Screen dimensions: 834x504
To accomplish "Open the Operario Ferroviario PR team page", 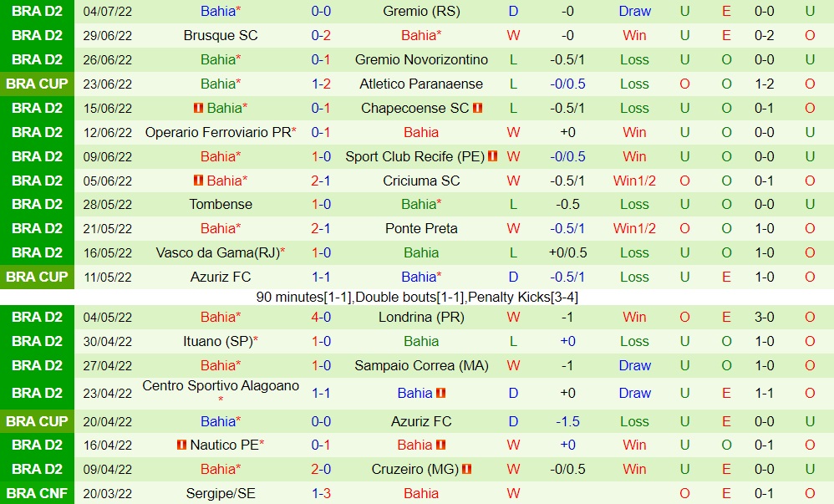I will (217, 133).
